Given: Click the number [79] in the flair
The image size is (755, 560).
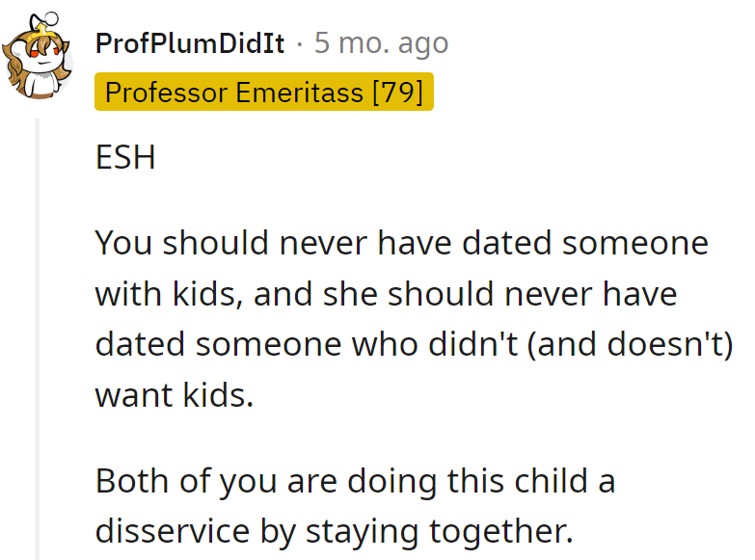Looking at the screenshot, I should [x=397, y=93].
